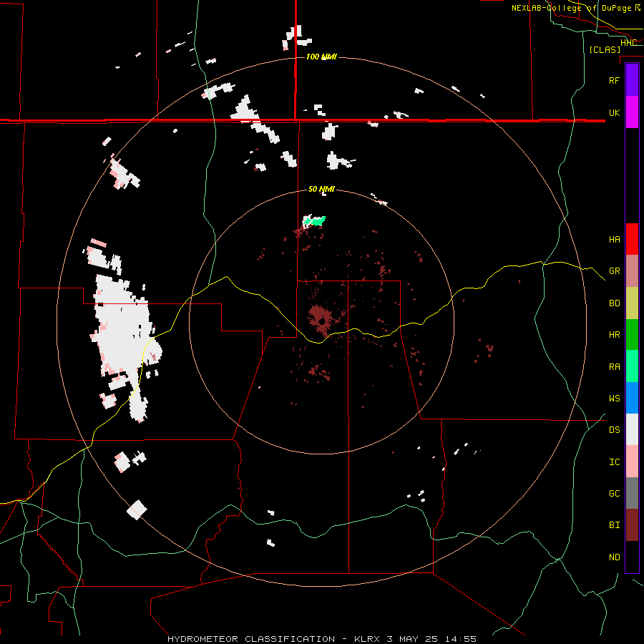Click the IC legend label
This screenshot has width=644, height=644.
click(614, 462)
